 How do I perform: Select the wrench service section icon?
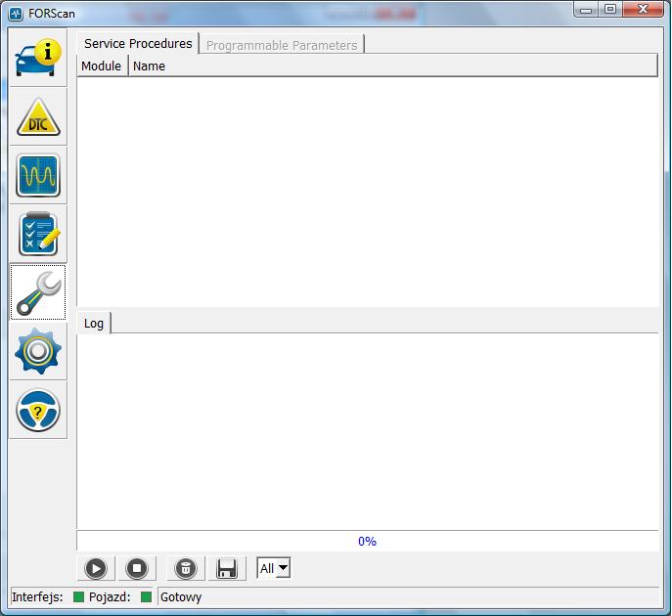[38, 292]
